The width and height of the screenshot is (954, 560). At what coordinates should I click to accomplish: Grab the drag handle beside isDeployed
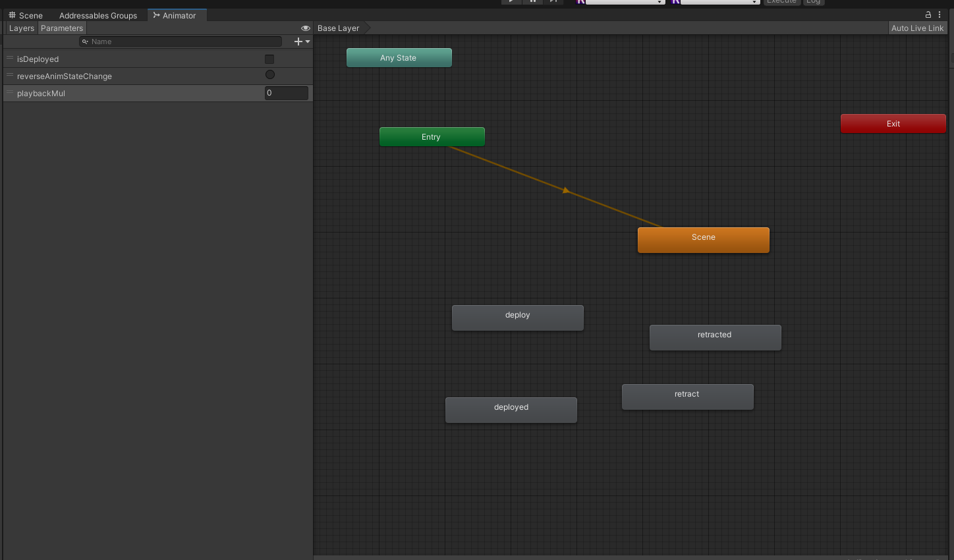[10, 59]
